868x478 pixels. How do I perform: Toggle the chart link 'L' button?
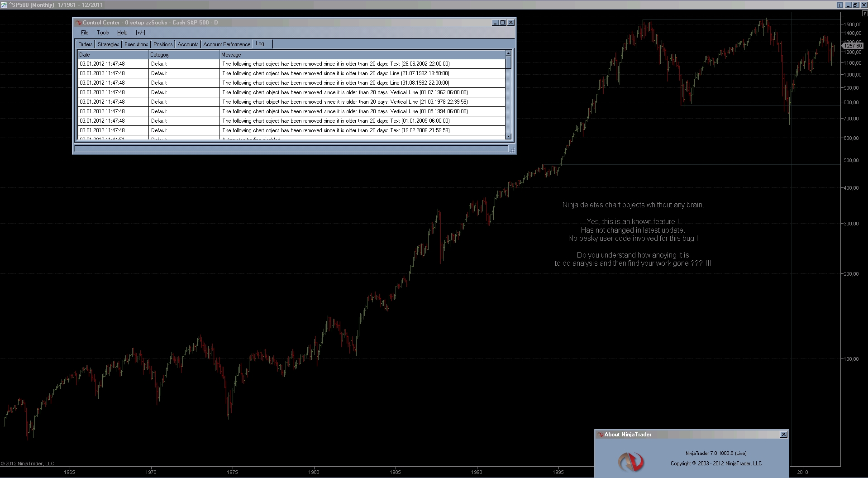pyautogui.click(x=840, y=5)
